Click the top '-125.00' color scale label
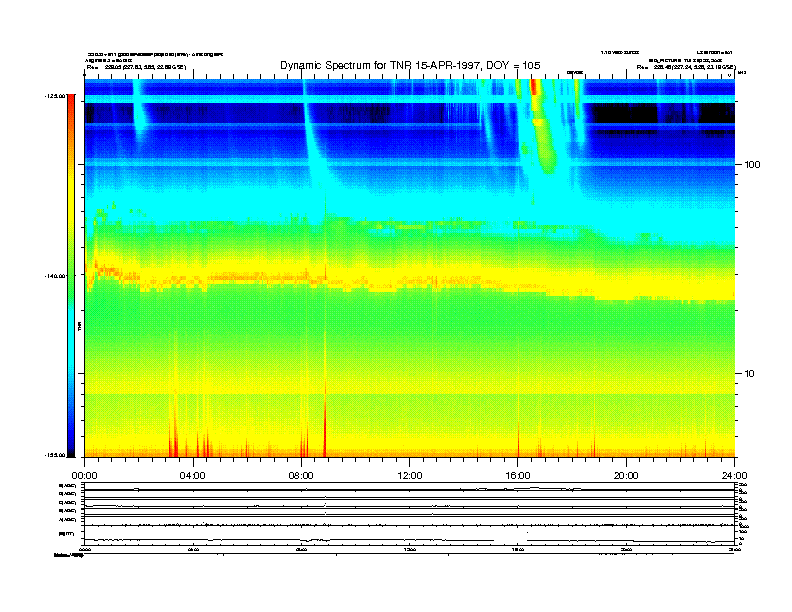The width and height of the screenshot is (792, 612). coord(54,95)
